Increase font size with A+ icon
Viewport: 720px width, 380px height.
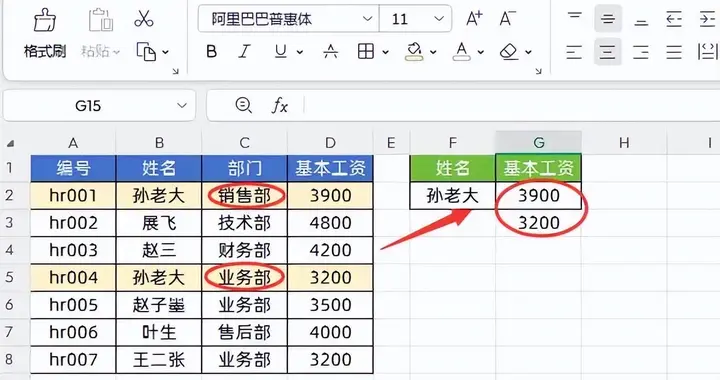pos(474,19)
